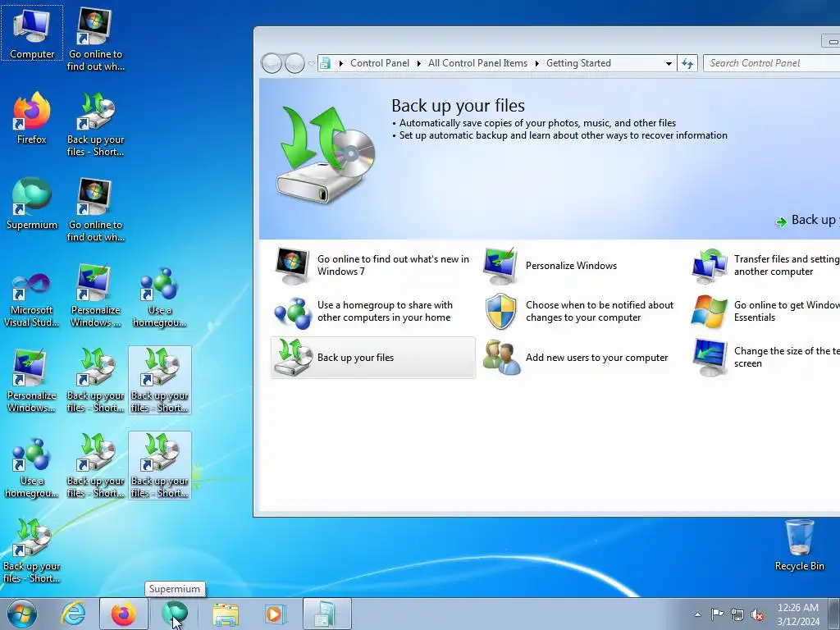840x630 pixels.
Task: Launch Internet Explorer from the taskbar
Action: click(x=73, y=614)
